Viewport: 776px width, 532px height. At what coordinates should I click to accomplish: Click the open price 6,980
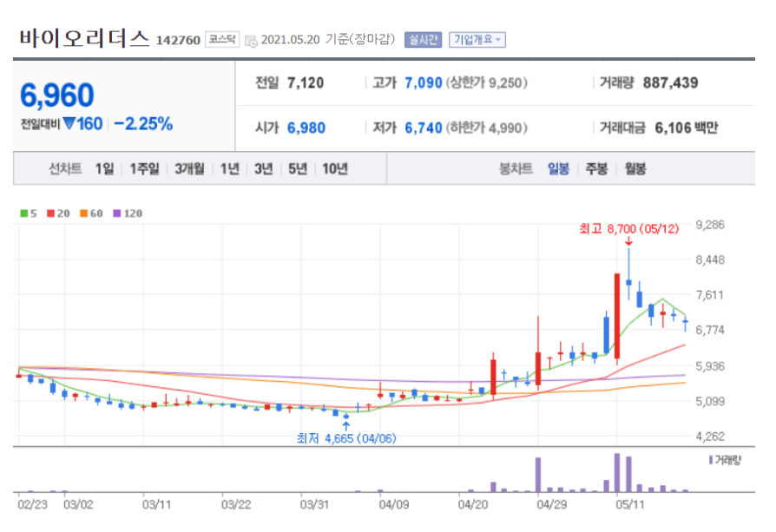coord(306,128)
